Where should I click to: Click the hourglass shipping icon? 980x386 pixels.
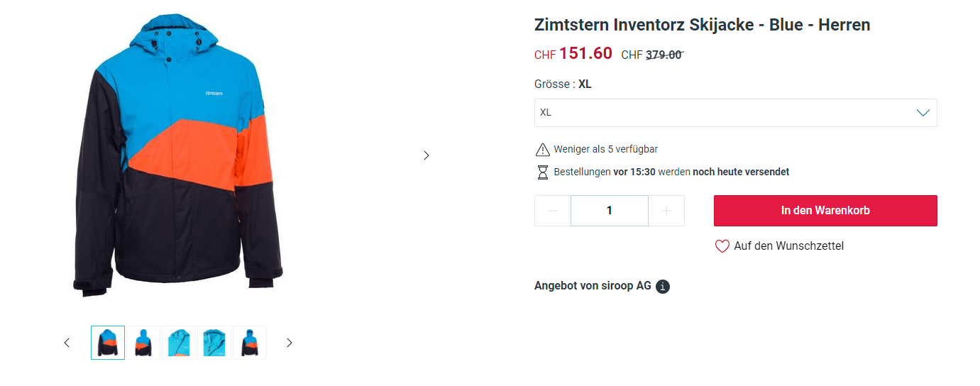[542, 172]
